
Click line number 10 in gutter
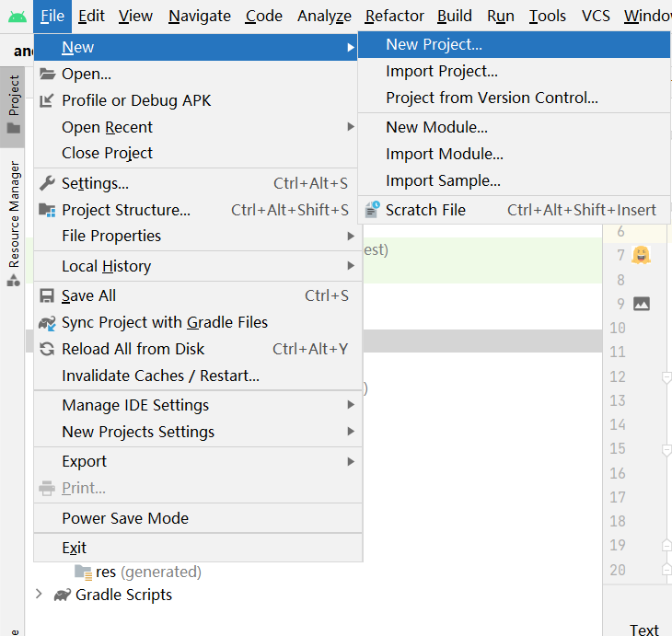click(618, 329)
